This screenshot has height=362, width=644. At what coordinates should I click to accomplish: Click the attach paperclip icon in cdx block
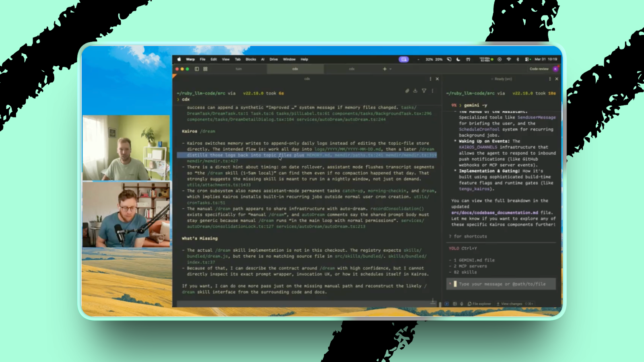pyautogui.click(x=407, y=91)
